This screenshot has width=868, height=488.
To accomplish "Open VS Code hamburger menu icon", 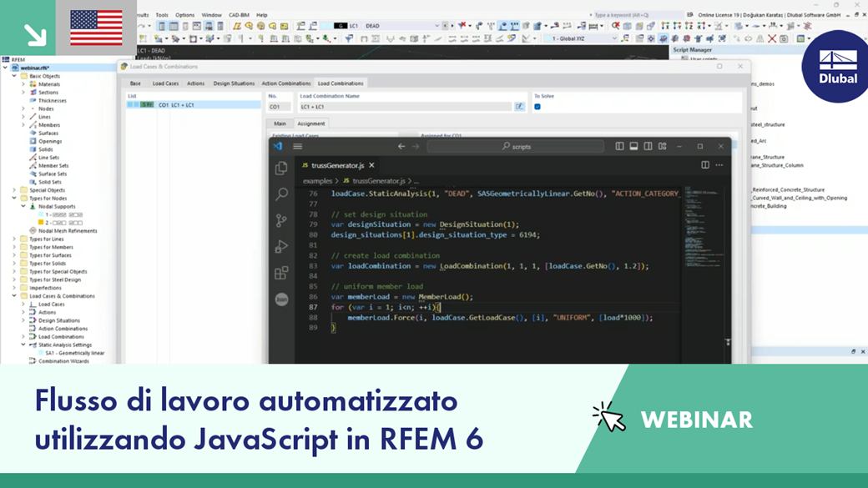I will tap(298, 147).
